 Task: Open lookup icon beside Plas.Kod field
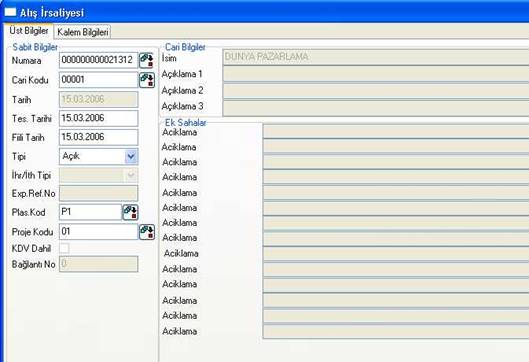coord(130,212)
